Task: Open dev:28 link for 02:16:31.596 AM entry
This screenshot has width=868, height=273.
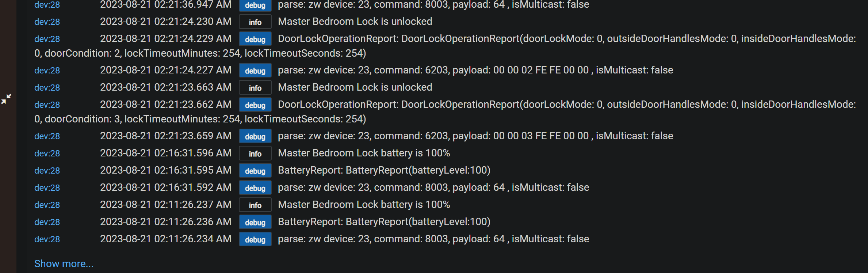Action: click(47, 153)
